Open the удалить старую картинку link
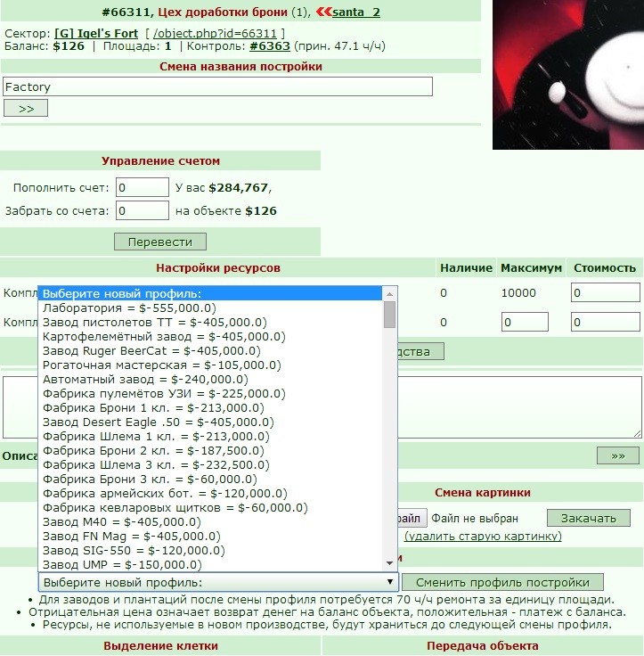This screenshot has width=644, height=656. pyautogui.click(x=483, y=536)
